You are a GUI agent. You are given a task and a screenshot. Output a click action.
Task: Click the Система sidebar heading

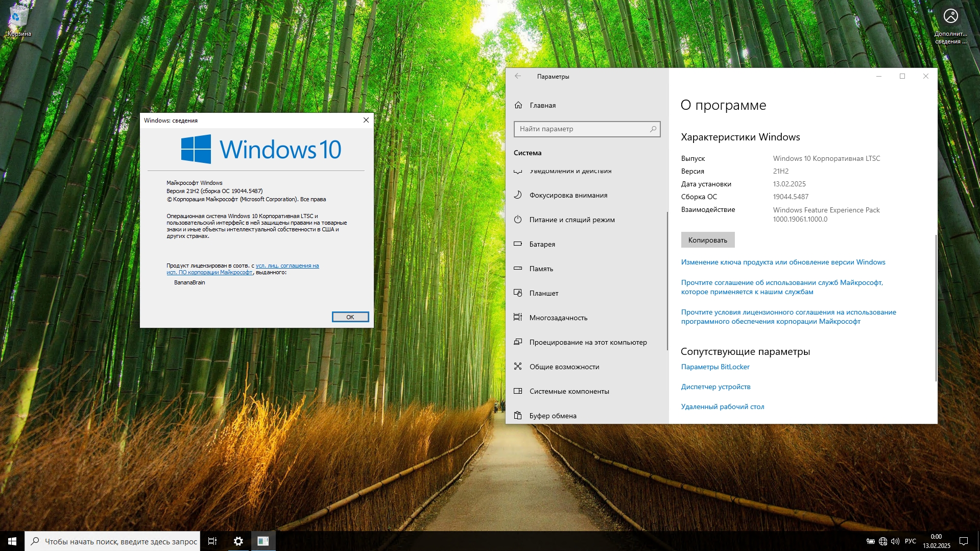coord(528,153)
